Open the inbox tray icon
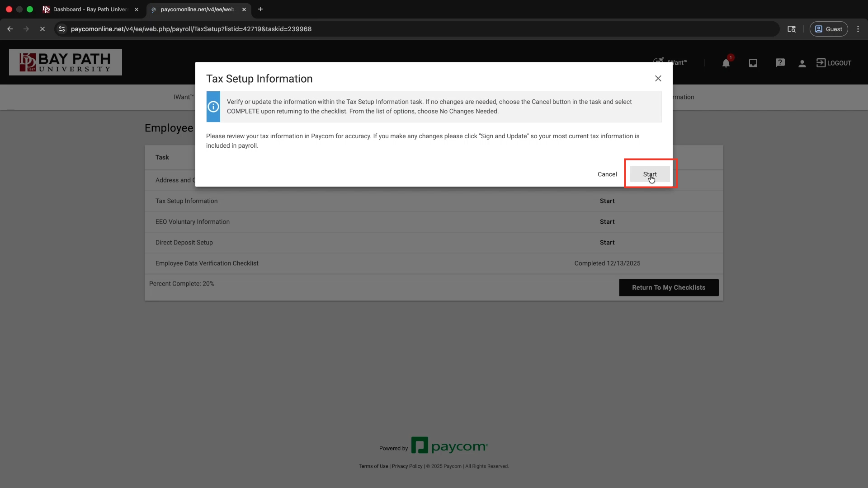 tap(753, 63)
